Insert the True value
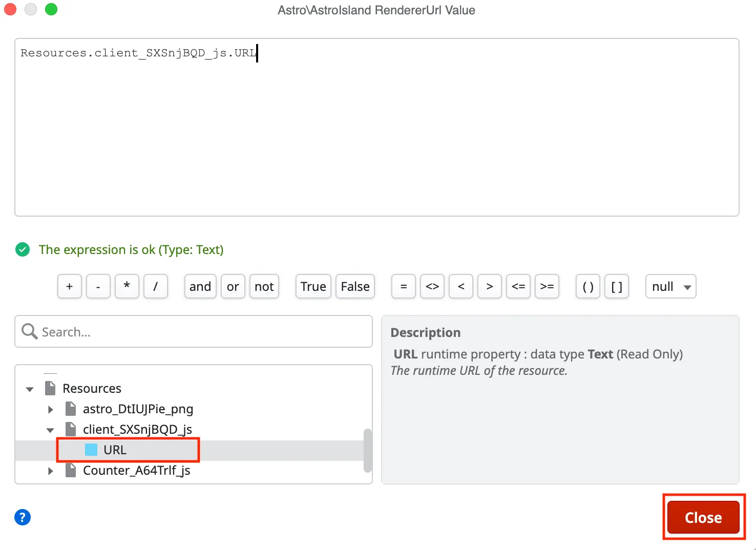The height and width of the screenshot is (550, 756). [313, 286]
